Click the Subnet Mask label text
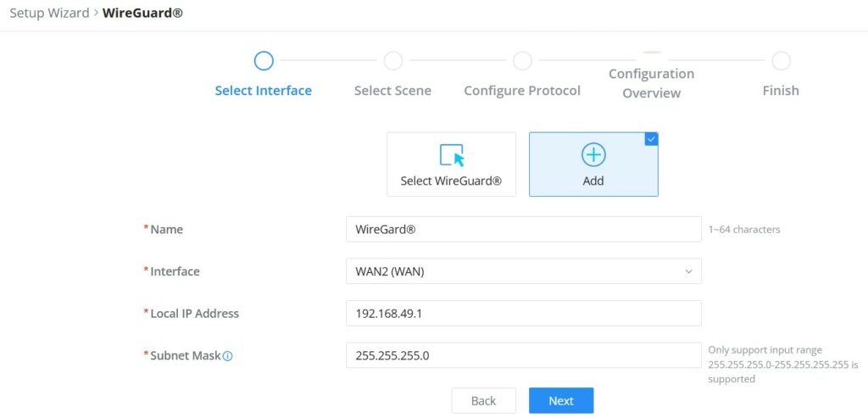Image resolution: width=868 pixels, height=418 pixels. [x=186, y=355]
